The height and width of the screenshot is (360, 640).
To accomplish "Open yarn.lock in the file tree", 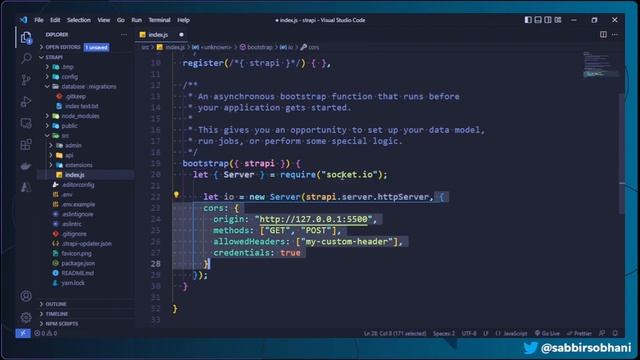I will coord(73,283).
